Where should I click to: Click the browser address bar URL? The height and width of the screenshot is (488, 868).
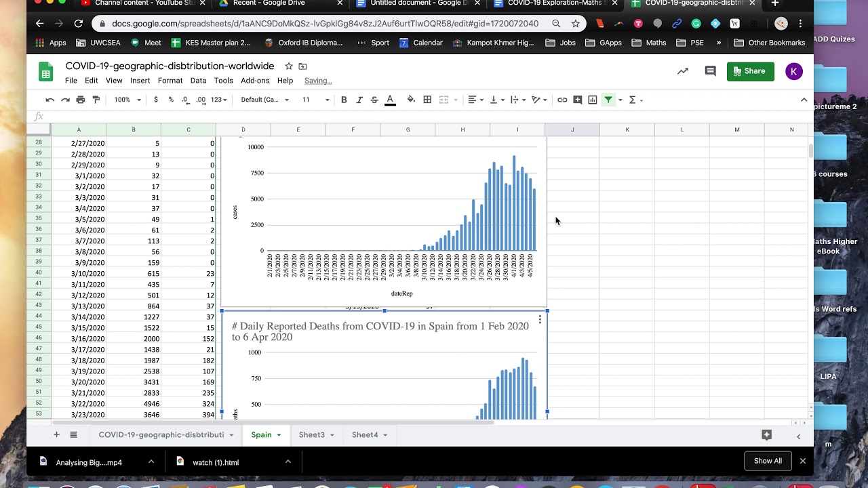(325, 24)
